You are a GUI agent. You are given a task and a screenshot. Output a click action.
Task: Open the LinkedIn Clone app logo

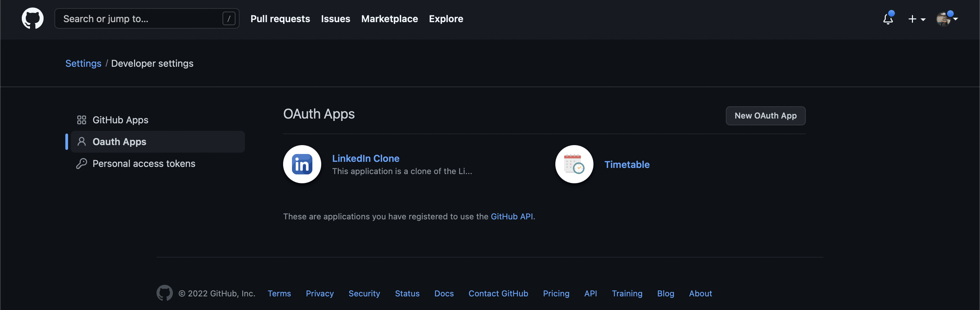[x=302, y=164]
